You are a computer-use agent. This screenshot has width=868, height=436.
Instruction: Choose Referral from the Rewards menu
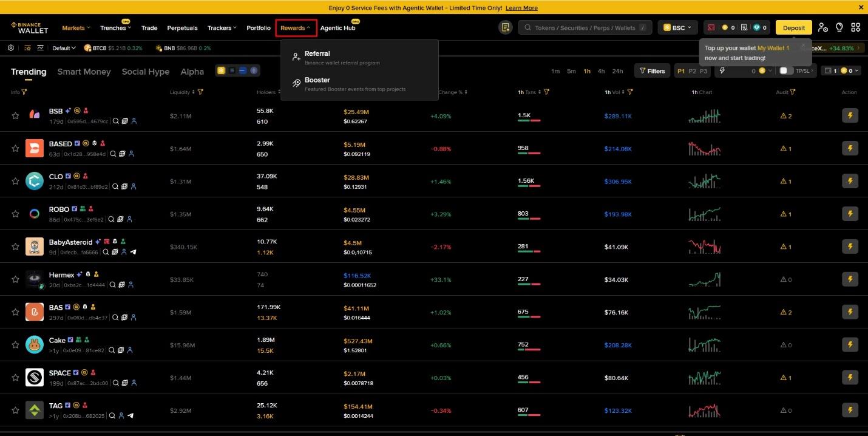(359, 58)
